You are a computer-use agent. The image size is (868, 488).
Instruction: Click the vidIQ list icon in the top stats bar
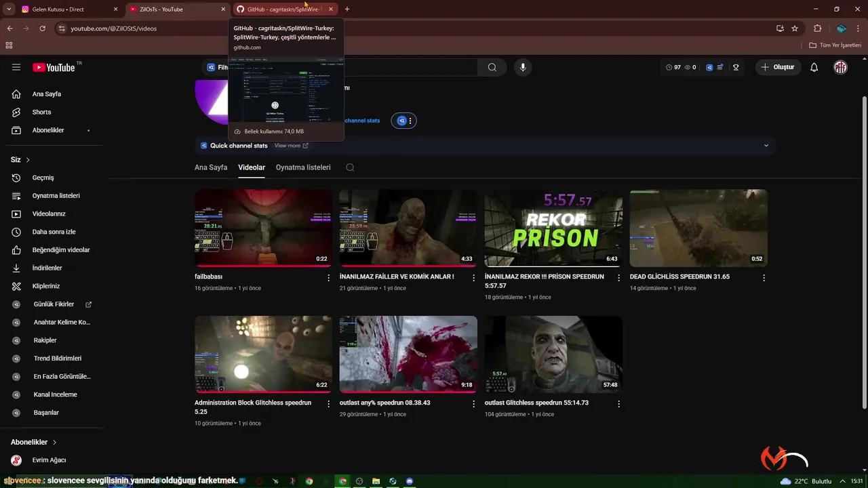(720, 67)
